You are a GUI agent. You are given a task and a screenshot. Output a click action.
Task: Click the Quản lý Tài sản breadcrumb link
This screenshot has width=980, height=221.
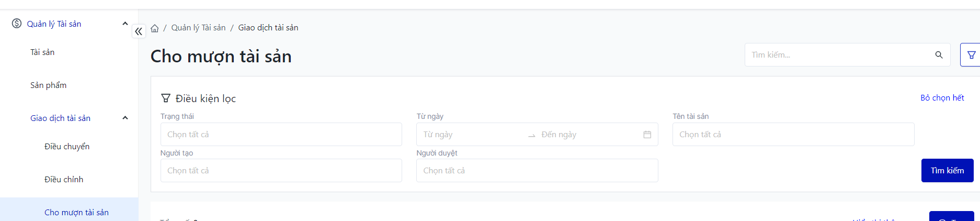[x=198, y=28]
